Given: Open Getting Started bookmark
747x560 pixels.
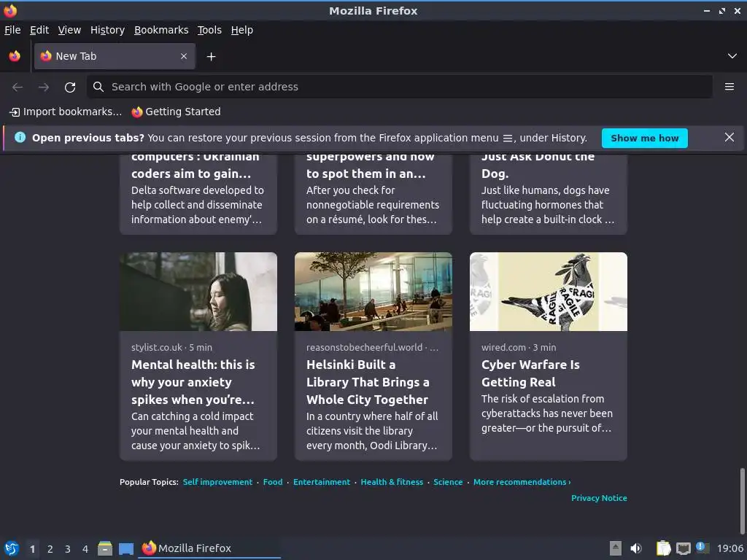Looking at the screenshot, I should coord(177,112).
